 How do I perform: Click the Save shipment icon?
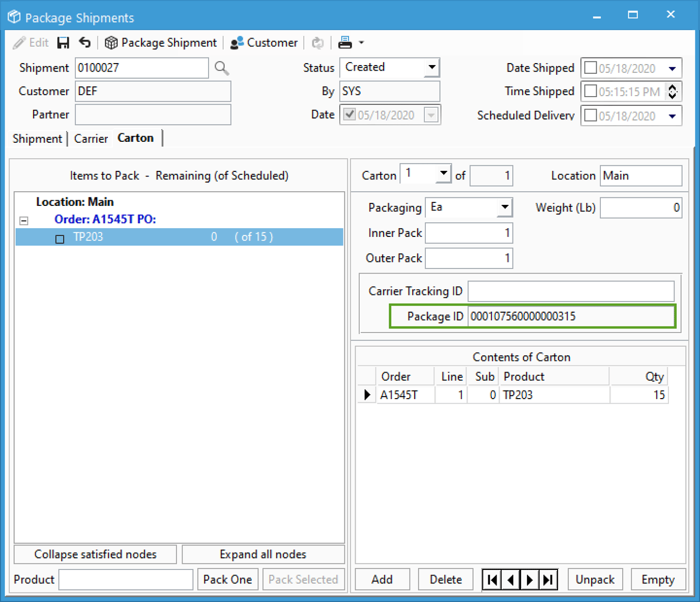pos(63,43)
